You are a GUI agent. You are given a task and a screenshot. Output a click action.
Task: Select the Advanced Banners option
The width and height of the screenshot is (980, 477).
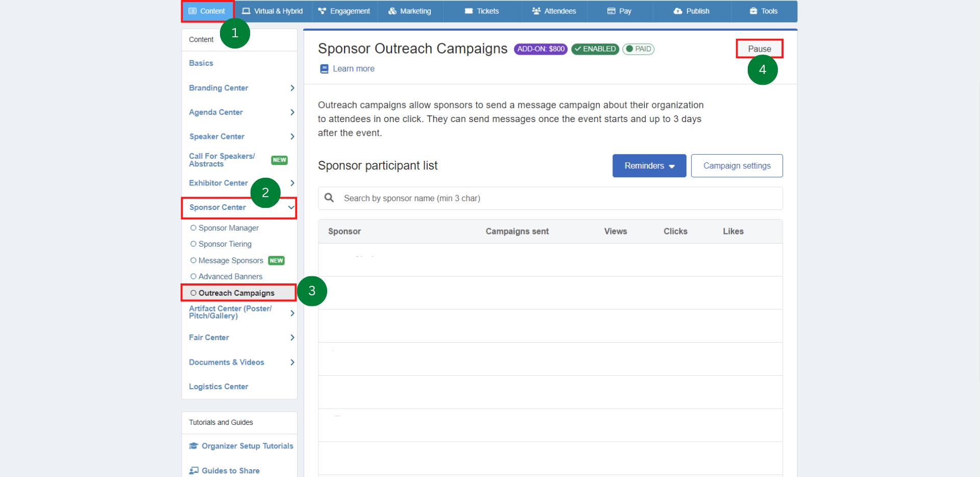click(230, 276)
